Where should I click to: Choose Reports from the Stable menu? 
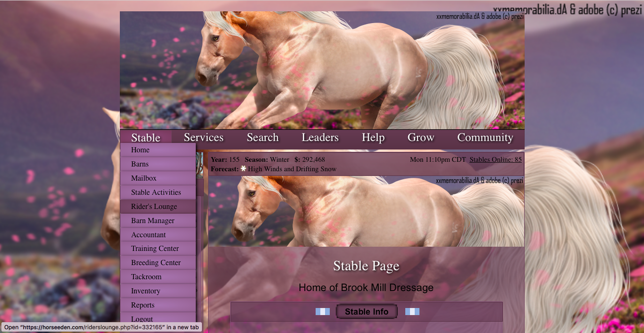tap(158, 305)
